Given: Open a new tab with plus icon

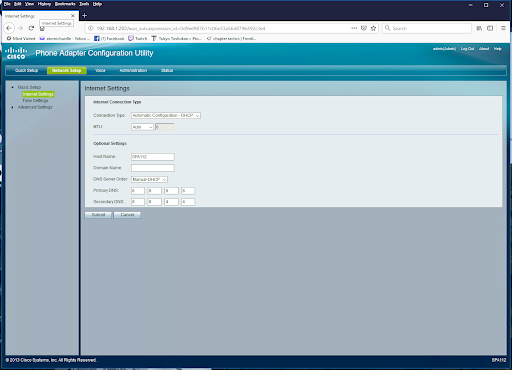Looking at the screenshot, I should (84, 15).
